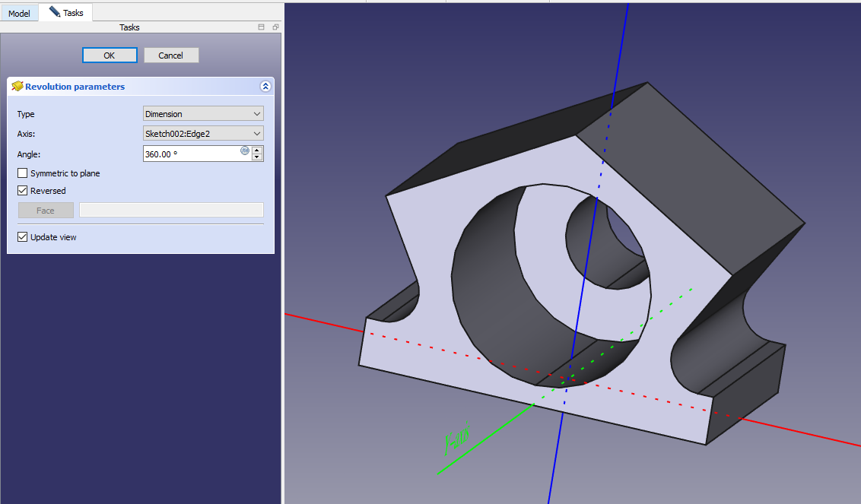Image resolution: width=861 pixels, height=504 pixels.
Task: Uncheck the Reversed checkbox
Action: [23, 191]
